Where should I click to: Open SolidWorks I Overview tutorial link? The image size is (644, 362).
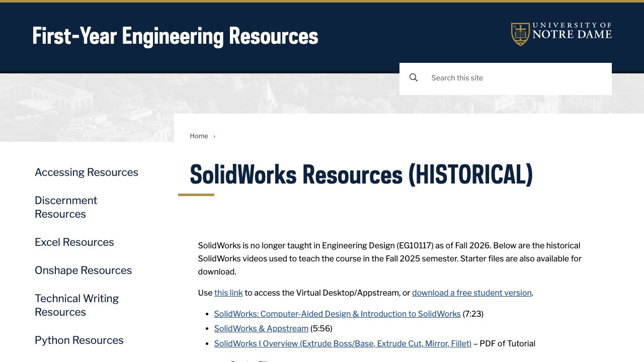(x=343, y=343)
